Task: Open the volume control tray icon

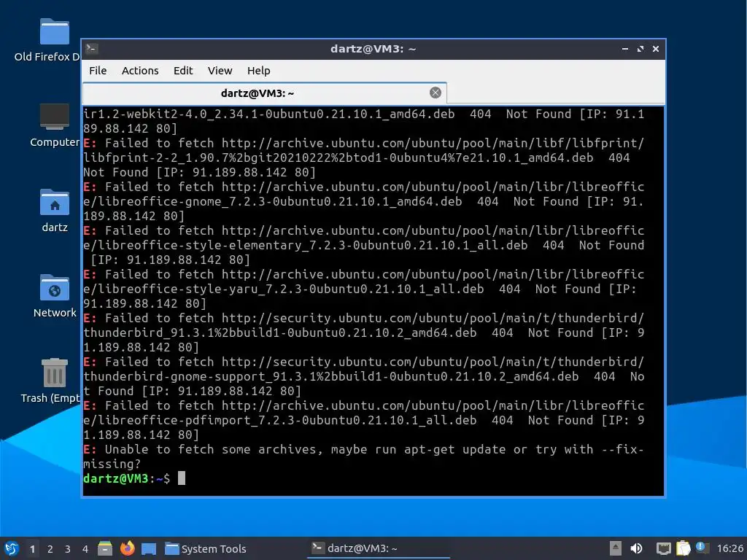Action: point(636,548)
